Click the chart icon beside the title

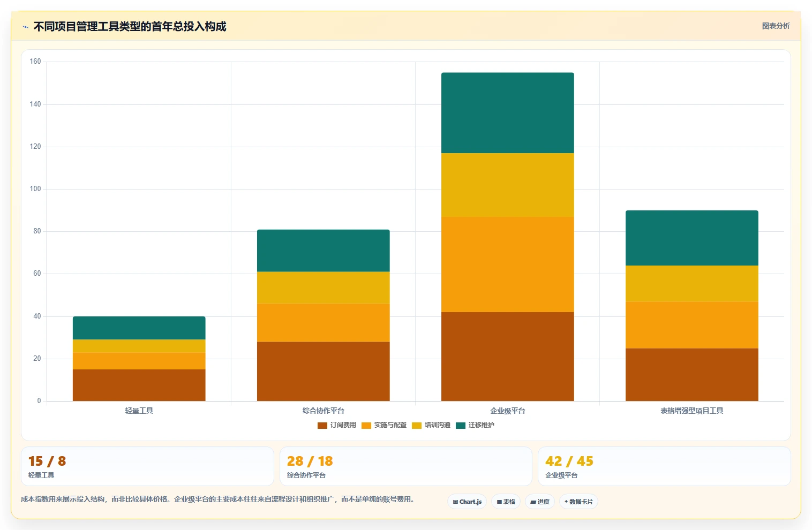tap(25, 27)
